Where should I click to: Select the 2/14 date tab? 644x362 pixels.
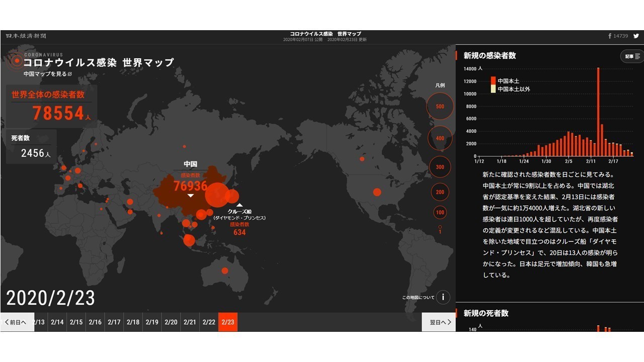click(x=57, y=322)
